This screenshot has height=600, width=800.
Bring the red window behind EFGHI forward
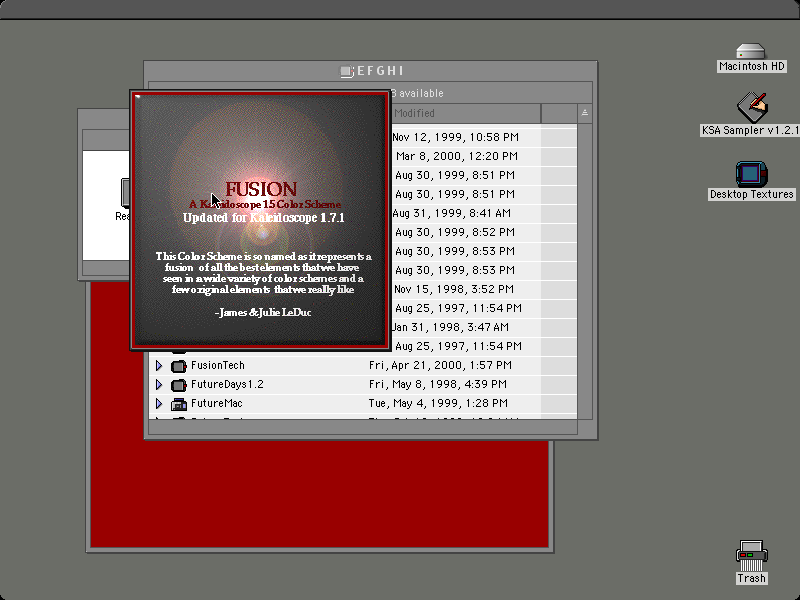coord(319,495)
